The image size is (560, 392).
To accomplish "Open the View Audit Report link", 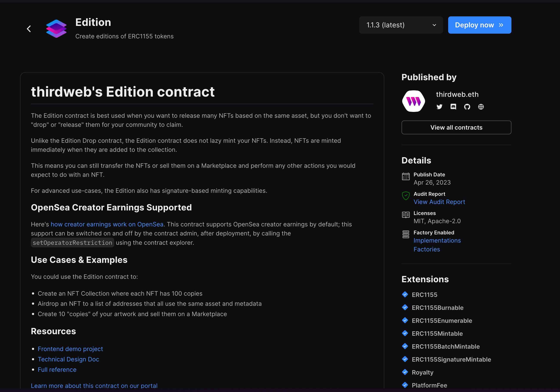I will (x=439, y=202).
